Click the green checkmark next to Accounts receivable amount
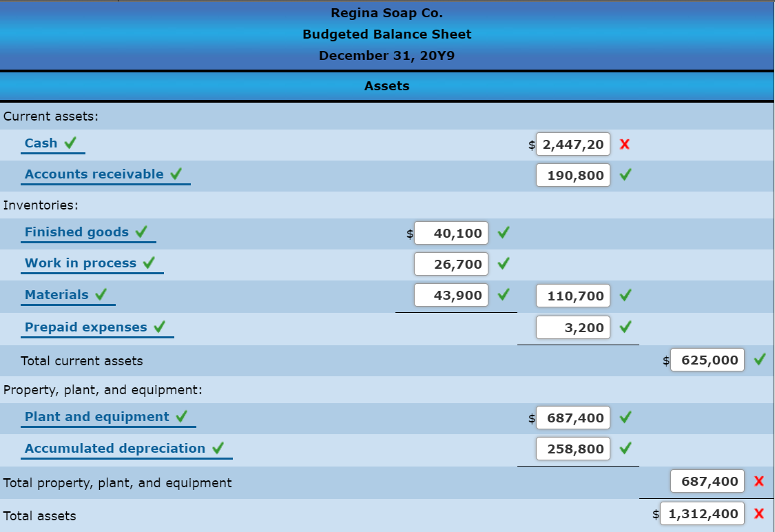This screenshot has width=775, height=532. coord(625,175)
